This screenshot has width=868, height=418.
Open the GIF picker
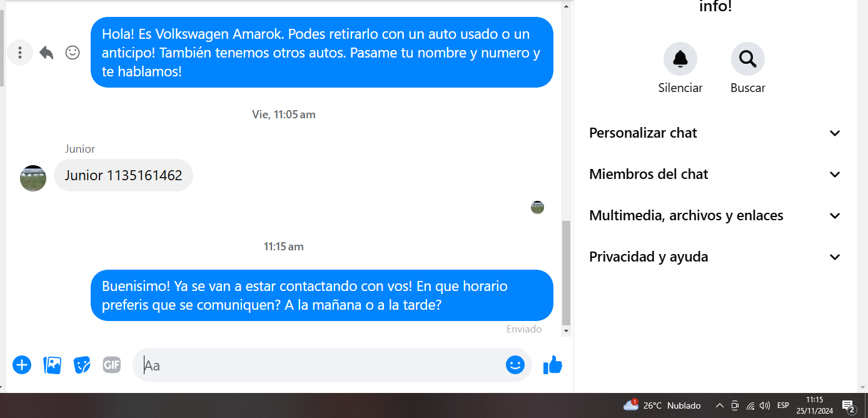point(111,365)
